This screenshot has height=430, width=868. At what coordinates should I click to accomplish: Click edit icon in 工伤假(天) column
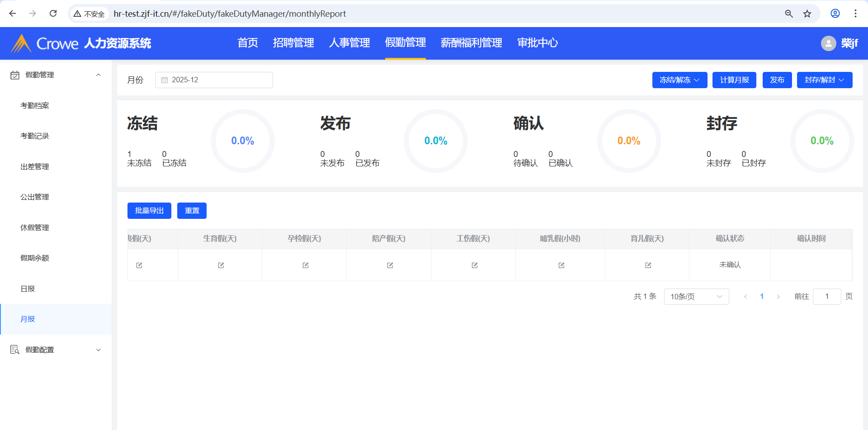point(474,265)
